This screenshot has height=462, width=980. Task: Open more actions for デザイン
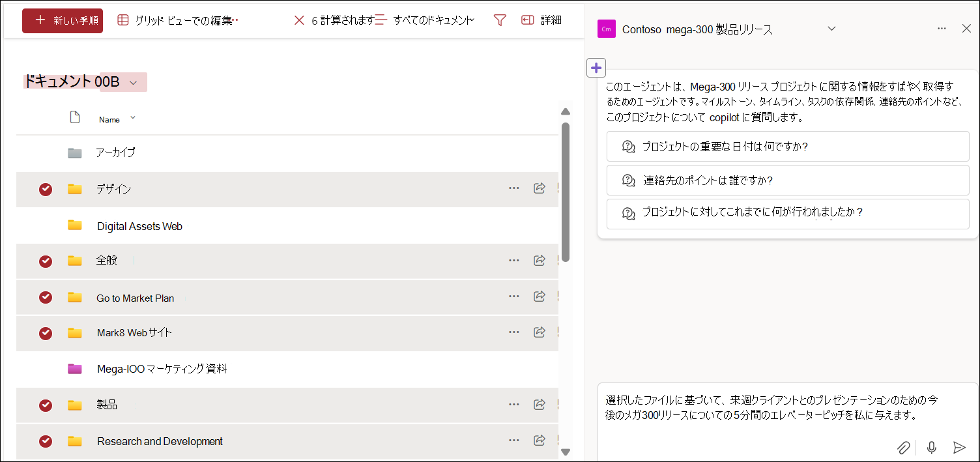click(x=514, y=188)
